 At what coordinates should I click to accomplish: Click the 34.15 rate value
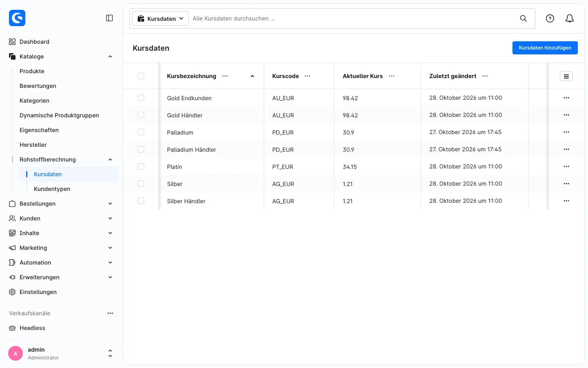(x=350, y=167)
